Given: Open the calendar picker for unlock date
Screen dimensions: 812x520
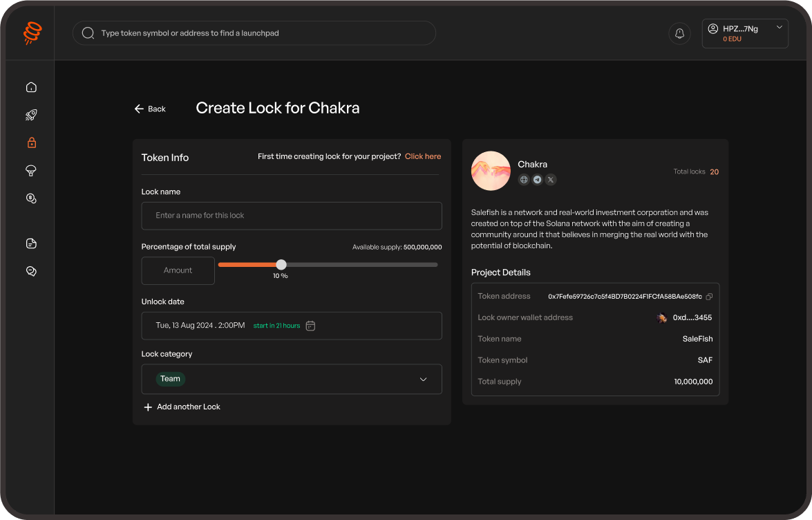Looking at the screenshot, I should pyautogui.click(x=310, y=325).
